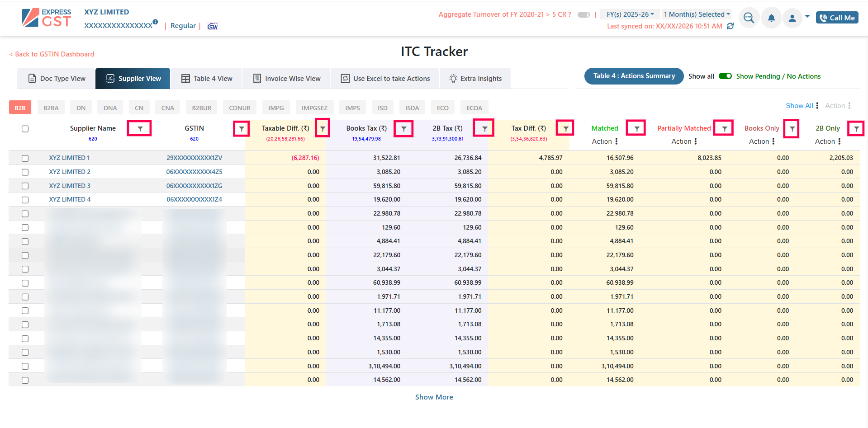This screenshot has height=428, width=868.
Task: Expand the user profile menu arrow
Action: [x=807, y=17]
